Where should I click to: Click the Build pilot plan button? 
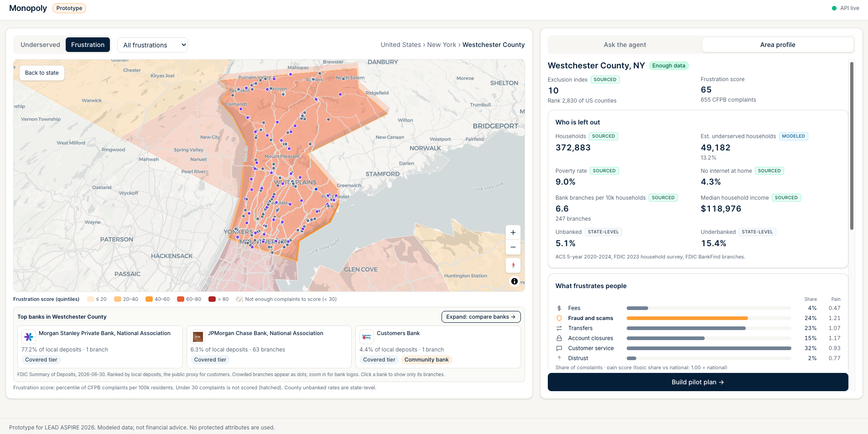698,382
